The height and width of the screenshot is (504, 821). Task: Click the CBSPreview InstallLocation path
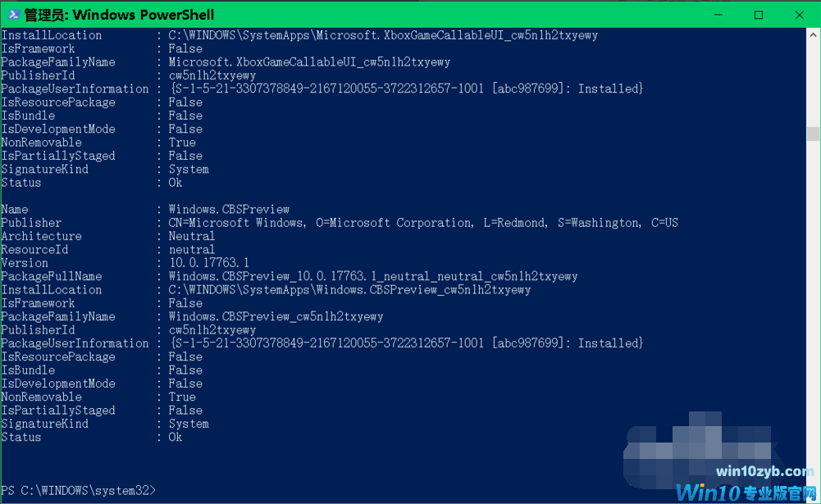349,290
